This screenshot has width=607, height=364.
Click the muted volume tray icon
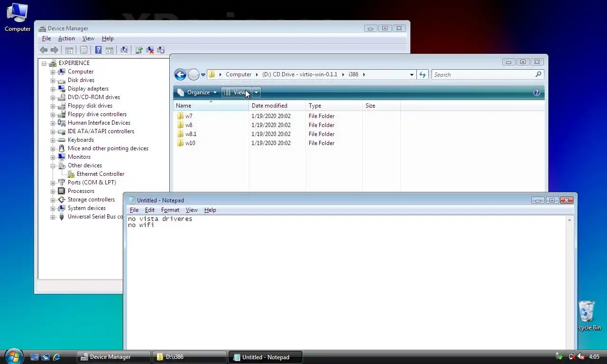(x=580, y=357)
